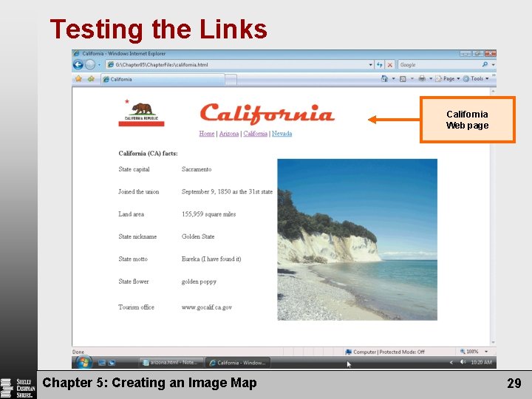Click the Home page toolbar icon
This screenshot has height=399, width=532.
[x=384, y=79]
